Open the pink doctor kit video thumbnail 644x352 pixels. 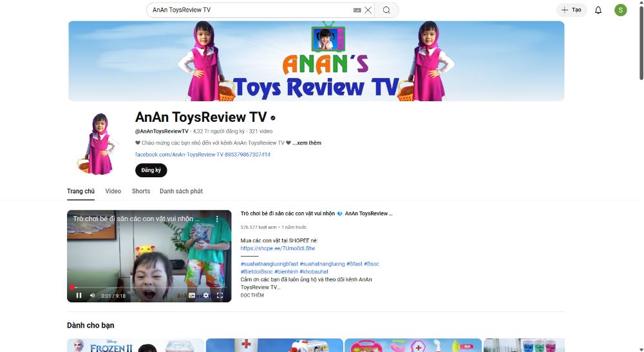413,346
